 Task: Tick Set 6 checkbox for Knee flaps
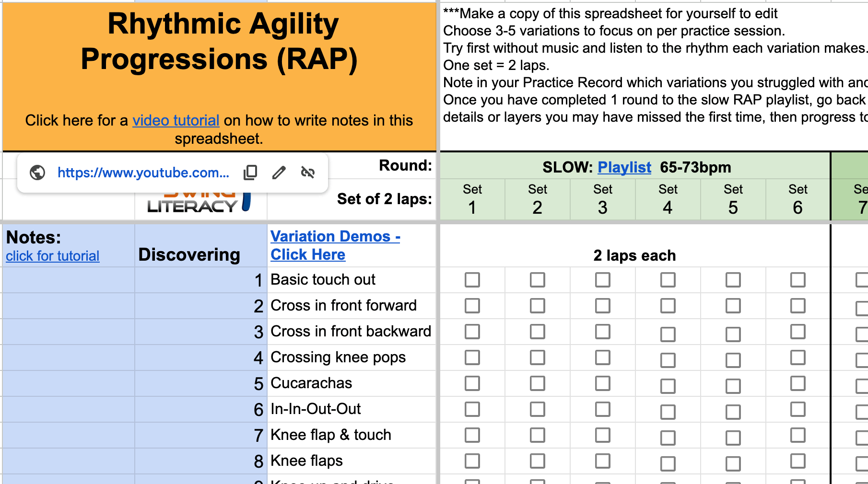(798, 461)
